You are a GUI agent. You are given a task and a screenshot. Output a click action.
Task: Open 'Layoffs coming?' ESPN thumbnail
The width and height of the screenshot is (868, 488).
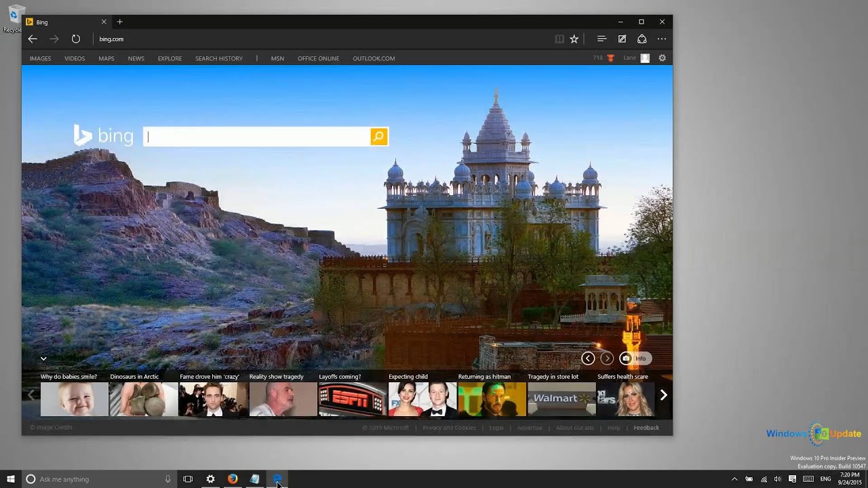353,399
